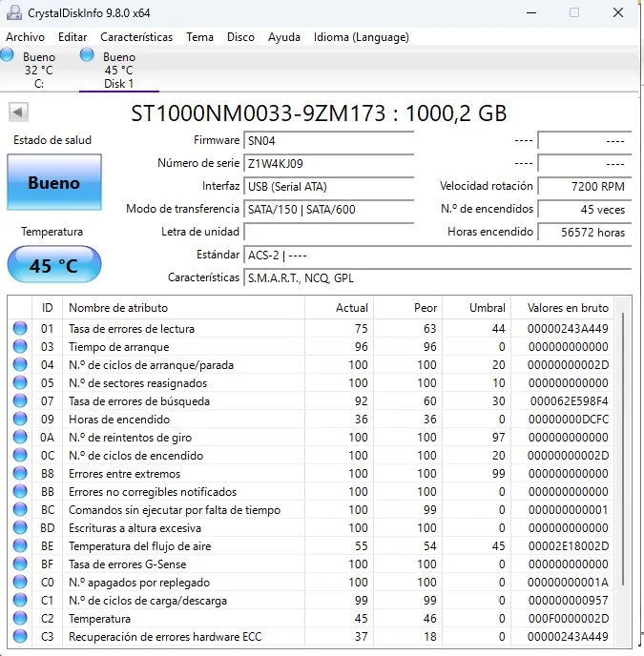Select the Disk 1 tab
Screen dimensions: 644x656
118,70
